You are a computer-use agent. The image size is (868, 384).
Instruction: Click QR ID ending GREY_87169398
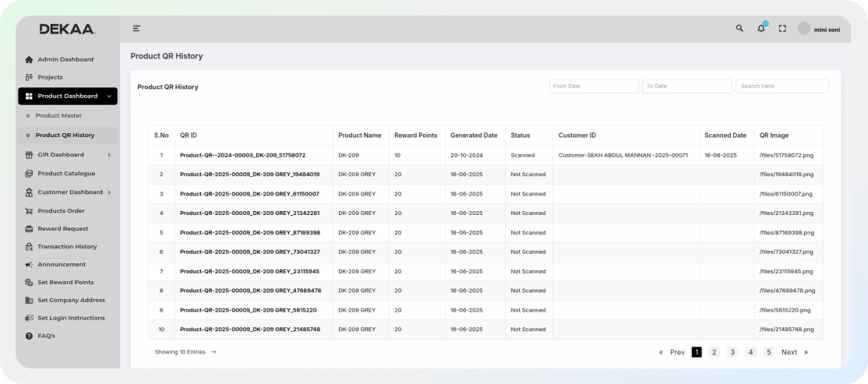pyautogui.click(x=250, y=232)
